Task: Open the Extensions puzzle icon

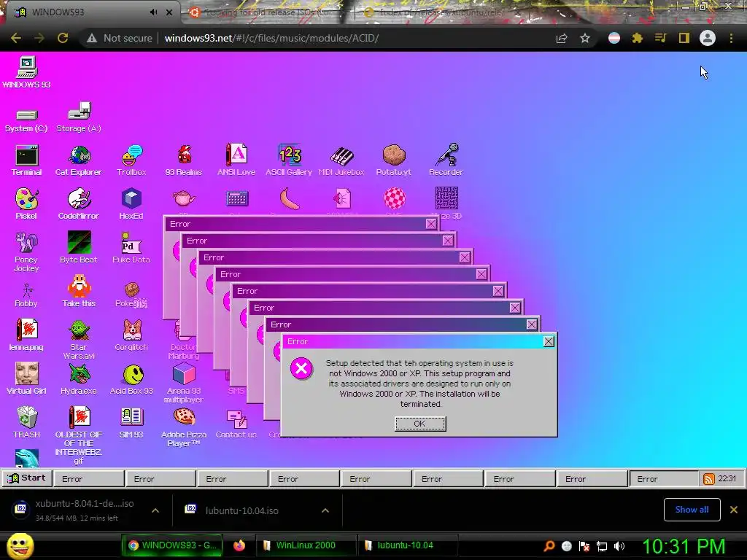Action: point(638,38)
